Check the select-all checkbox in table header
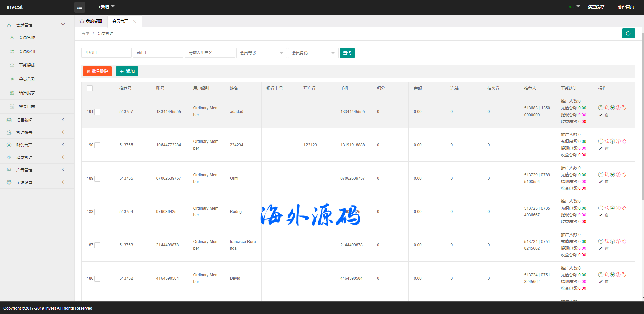Viewport: 644px width, 314px height. [x=90, y=88]
